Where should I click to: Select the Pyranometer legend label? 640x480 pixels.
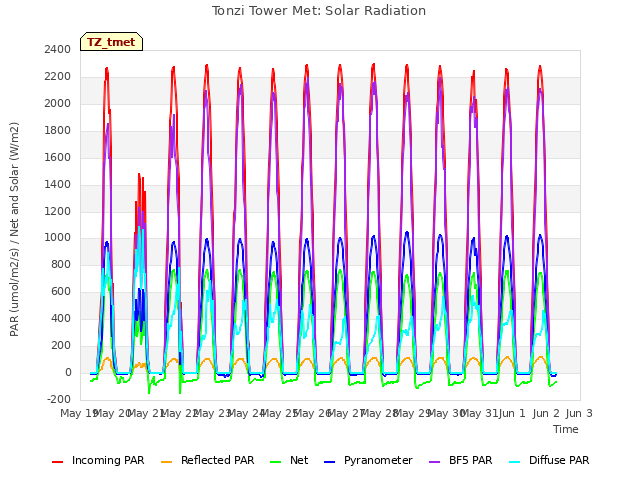coord(378,460)
